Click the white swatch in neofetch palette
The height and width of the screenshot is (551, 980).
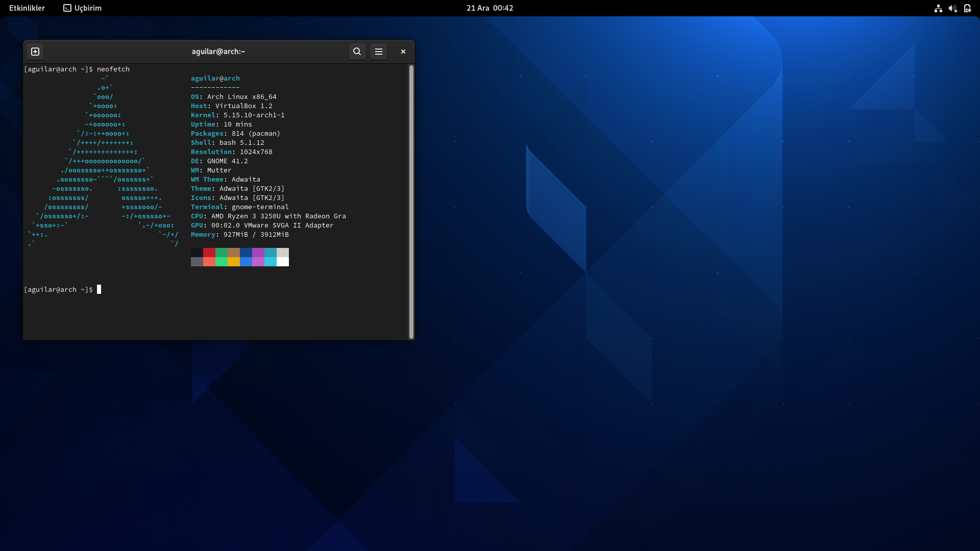283,262
